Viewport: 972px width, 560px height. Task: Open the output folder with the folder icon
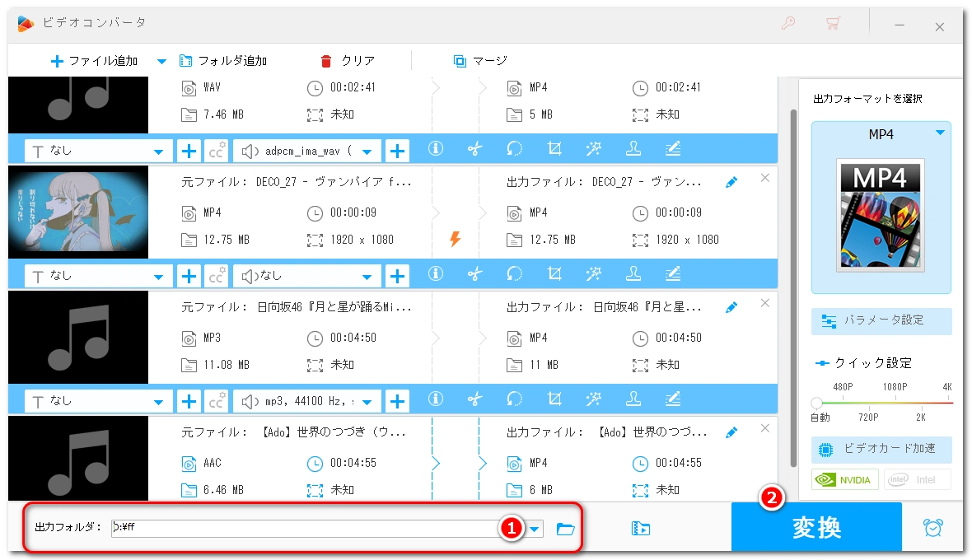(565, 529)
